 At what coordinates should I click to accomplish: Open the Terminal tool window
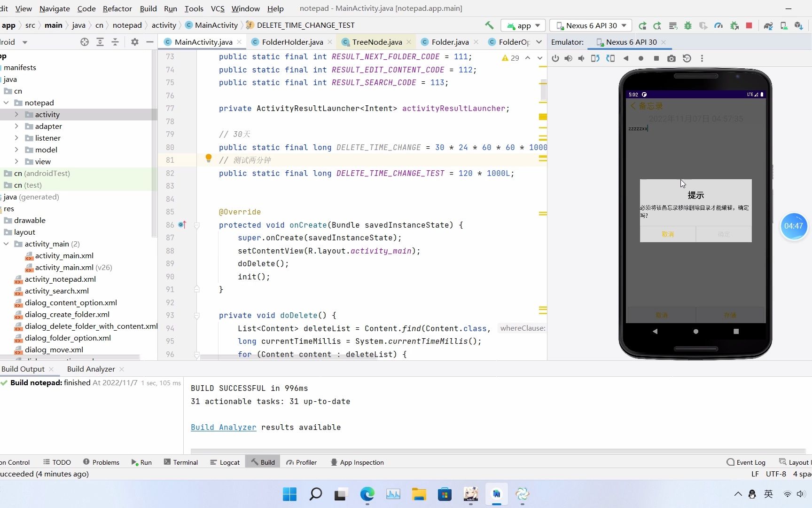181,462
